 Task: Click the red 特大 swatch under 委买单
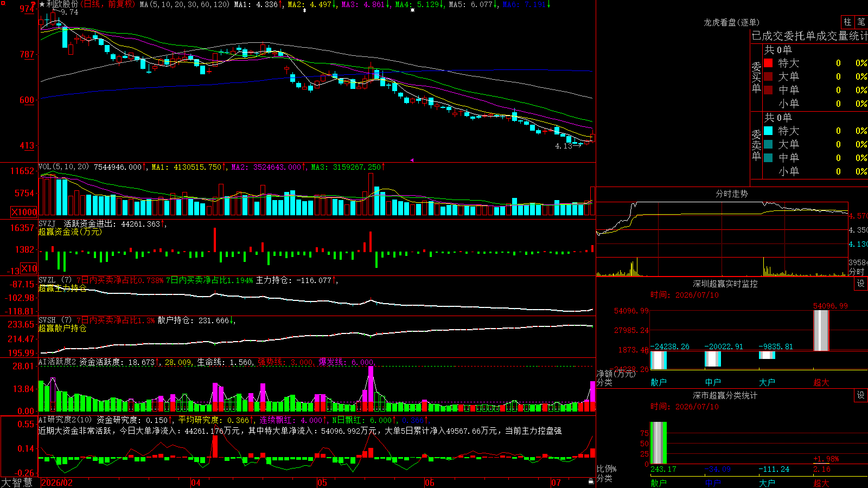[x=768, y=63]
